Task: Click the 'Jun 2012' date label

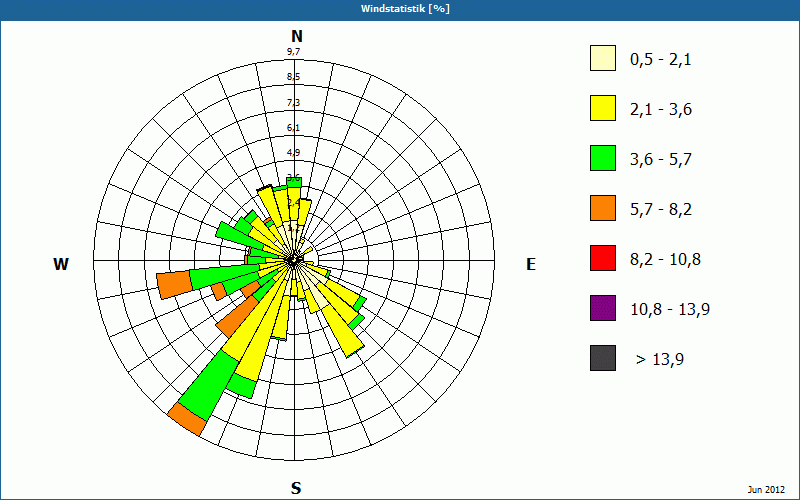Action: pyautogui.click(x=766, y=490)
